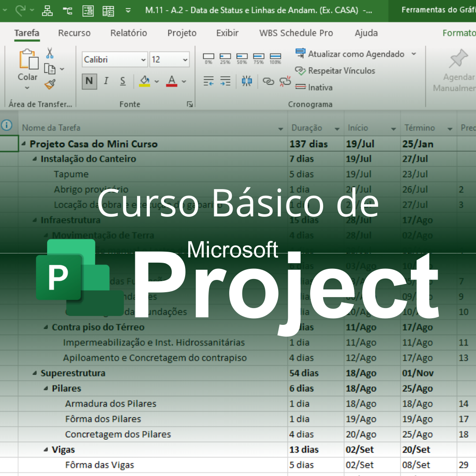The width and height of the screenshot is (476, 476).
Task: Collapse the Pilares group
Action: point(46,388)
